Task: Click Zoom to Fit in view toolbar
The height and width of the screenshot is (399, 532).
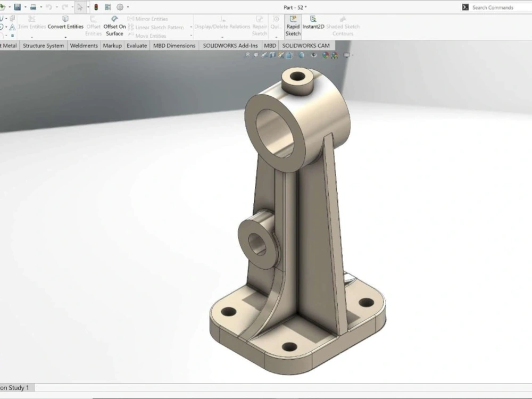Action: coord(248,55)
